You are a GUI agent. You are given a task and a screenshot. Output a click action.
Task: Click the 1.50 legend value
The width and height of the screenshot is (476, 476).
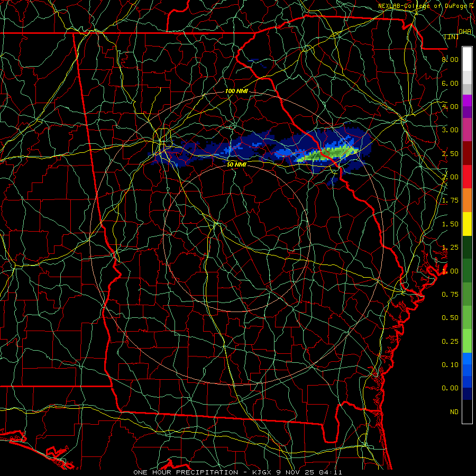450,224
